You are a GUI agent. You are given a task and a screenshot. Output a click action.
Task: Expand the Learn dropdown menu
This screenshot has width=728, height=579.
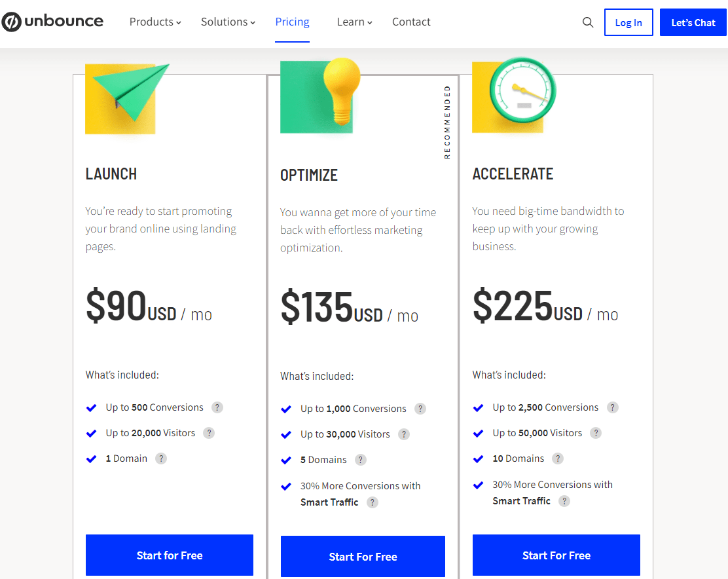tap(354, 22)
